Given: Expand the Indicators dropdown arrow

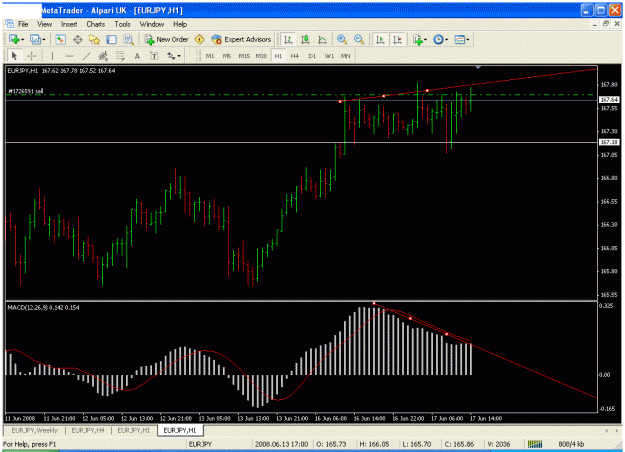Looking at the screenshot, I should pyautogui.click(x=425, y=40).
